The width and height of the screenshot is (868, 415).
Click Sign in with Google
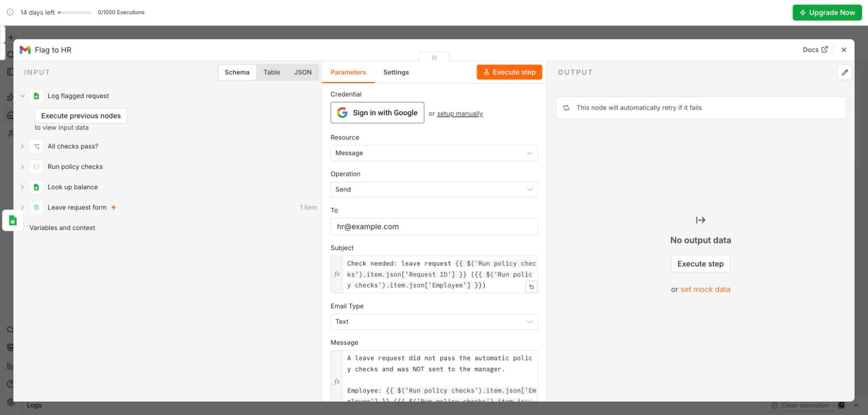378,112
